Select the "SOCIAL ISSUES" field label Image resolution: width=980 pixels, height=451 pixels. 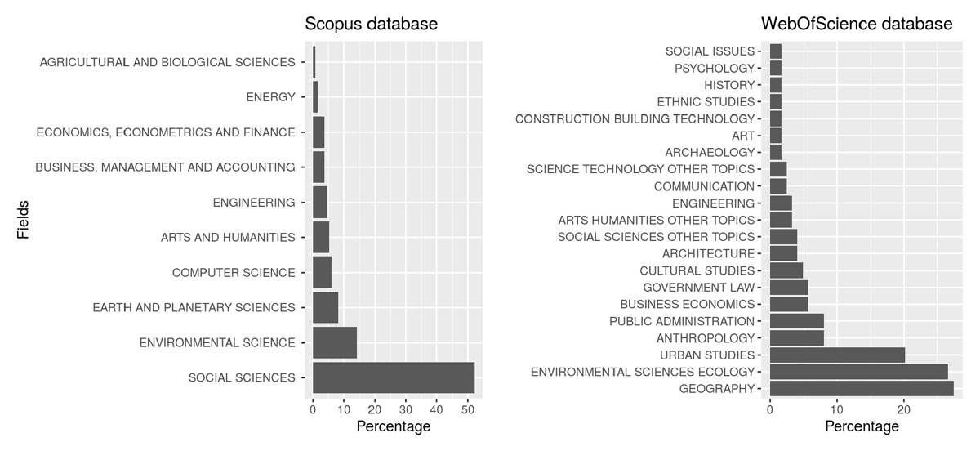[710, 51]
